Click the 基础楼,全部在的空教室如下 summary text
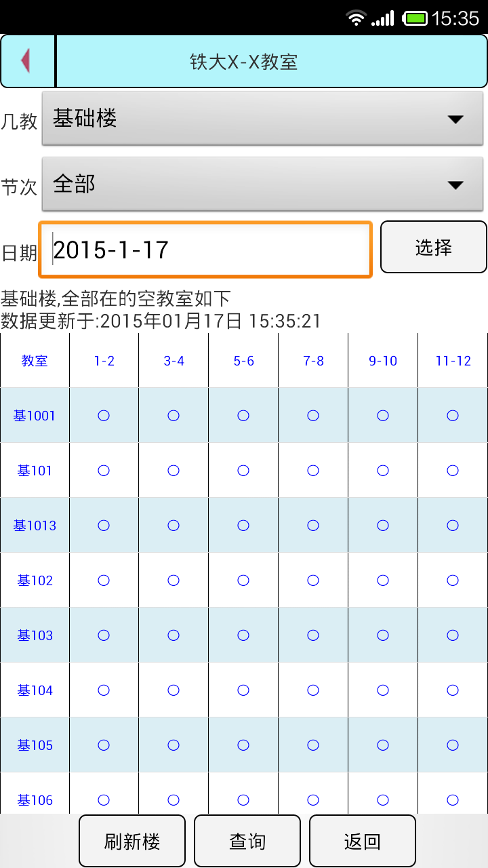Image resolution: width=488 pixels, height=868 pixels. click(116, 298)
